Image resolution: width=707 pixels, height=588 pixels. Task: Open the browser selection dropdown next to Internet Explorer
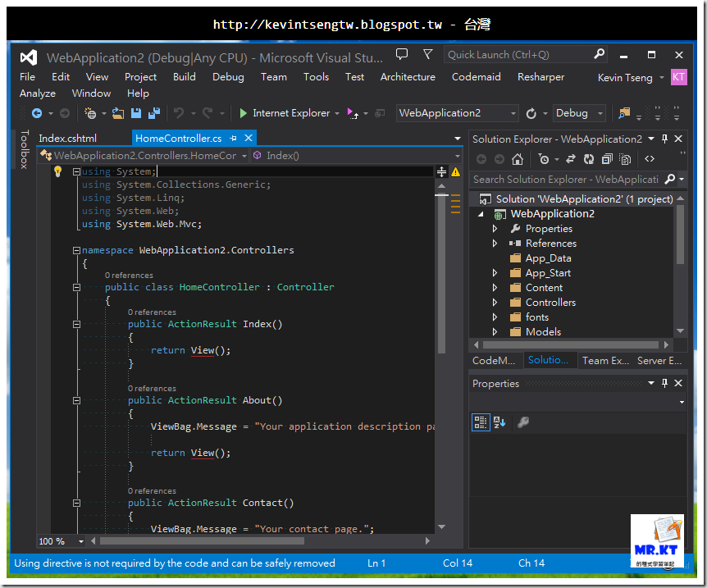tap(337, 114)
